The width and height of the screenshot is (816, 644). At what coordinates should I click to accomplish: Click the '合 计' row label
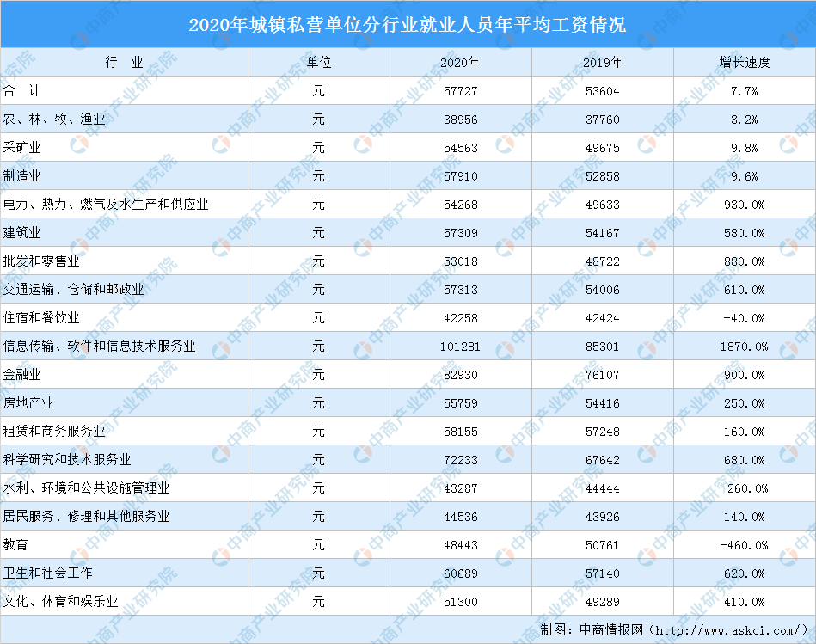pyautogui.click(x=21, y=91)
